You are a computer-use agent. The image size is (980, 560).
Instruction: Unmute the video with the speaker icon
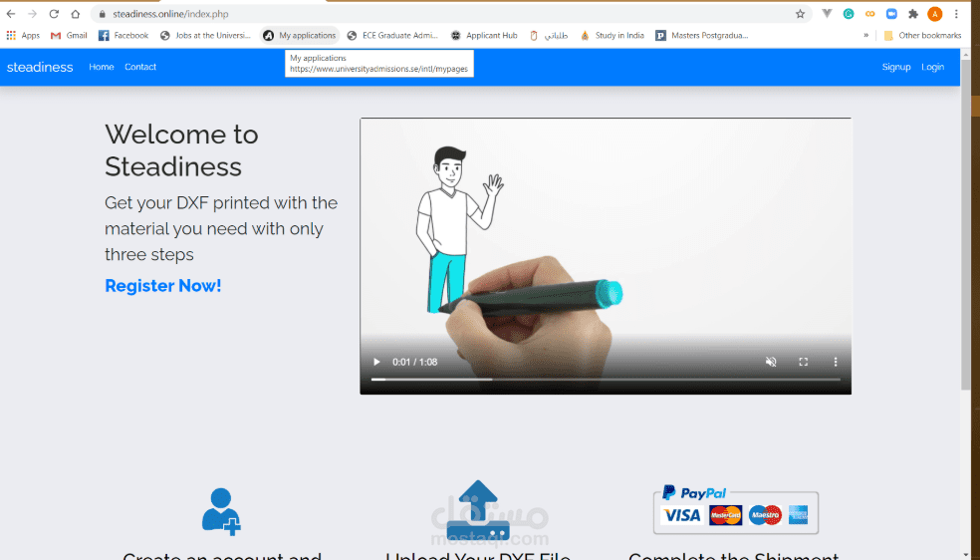point(771,362)
